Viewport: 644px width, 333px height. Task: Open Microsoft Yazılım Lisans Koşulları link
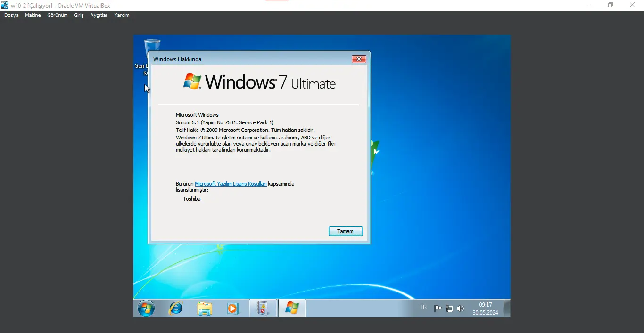[231, 184]
